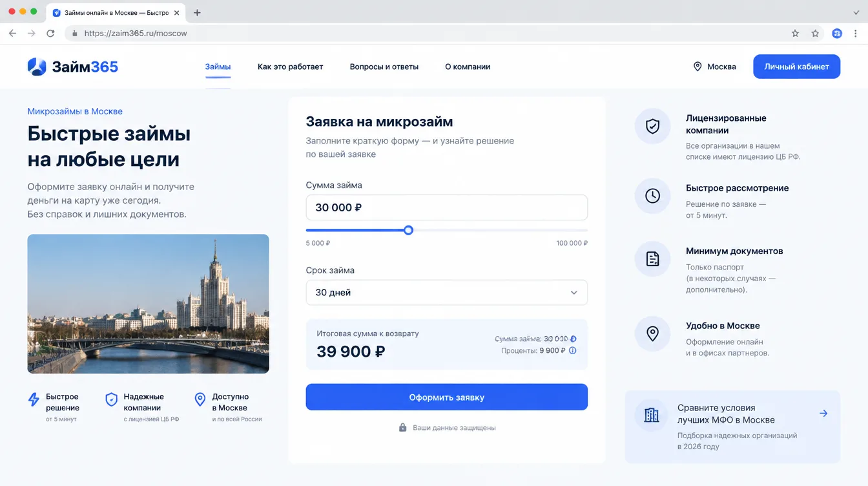Click the 39 900 ₽ total amount text
Image resolution: width=868 pixels, height=486 pixels.
[x=351, y=352]
